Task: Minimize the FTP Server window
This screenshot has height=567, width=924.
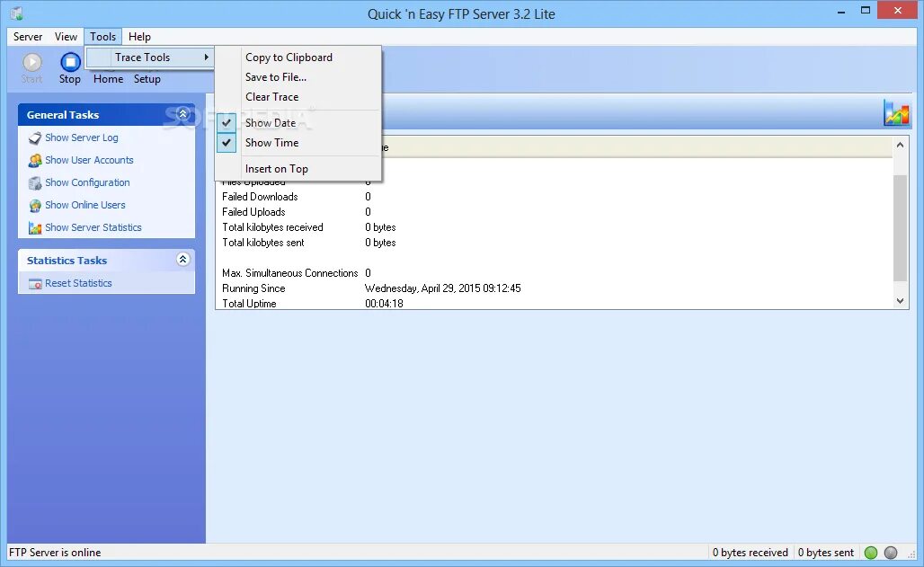Action: (x=842, y=11)
